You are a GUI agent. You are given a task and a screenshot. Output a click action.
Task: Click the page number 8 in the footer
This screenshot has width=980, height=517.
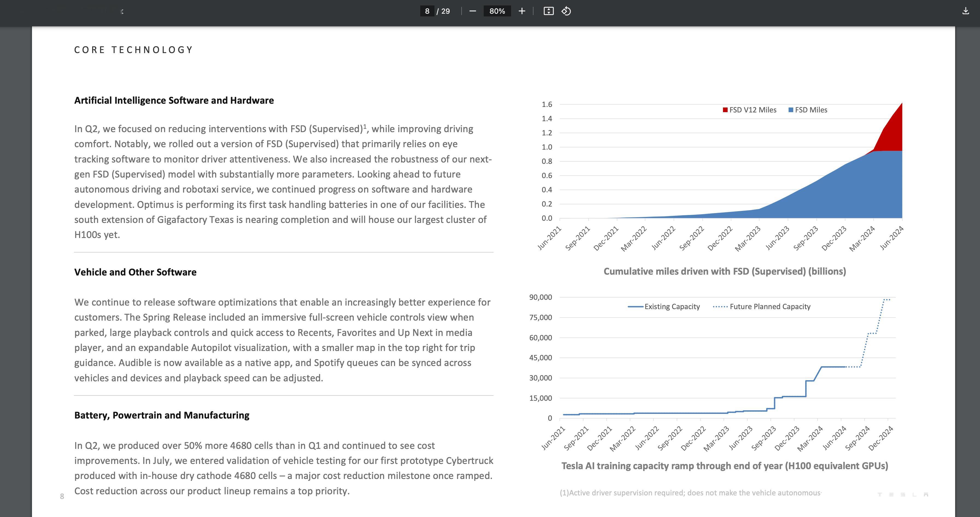click(62, 496)
